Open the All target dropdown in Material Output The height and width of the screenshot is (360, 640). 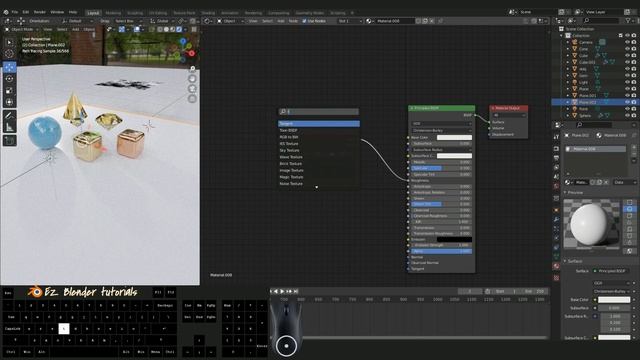(x=509, y=116)
